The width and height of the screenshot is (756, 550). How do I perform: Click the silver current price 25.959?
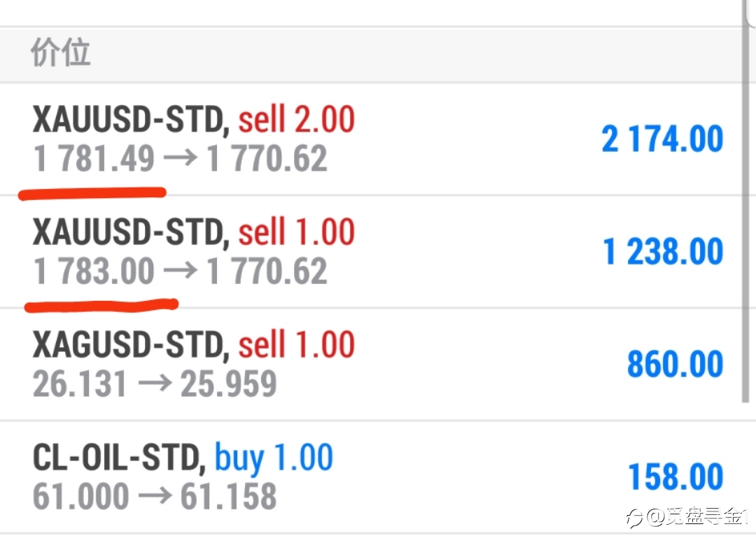point(228,383)
